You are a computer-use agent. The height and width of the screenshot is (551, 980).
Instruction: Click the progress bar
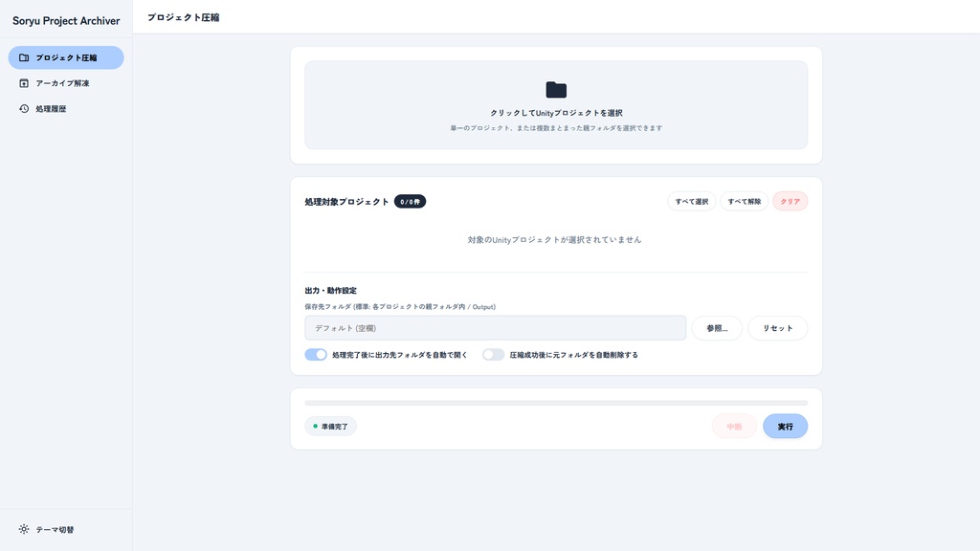[x=556, y=403]
